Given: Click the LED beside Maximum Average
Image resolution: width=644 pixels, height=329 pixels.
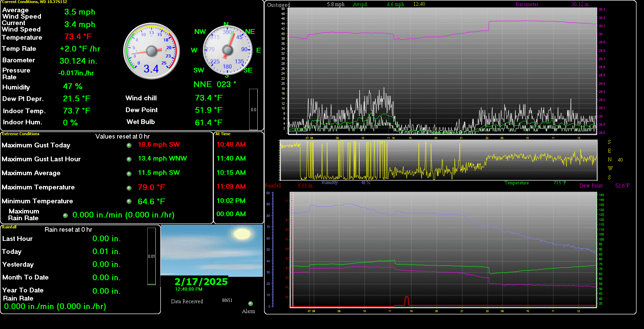Looking at the screenshot, I should click(x=129, y=174).
